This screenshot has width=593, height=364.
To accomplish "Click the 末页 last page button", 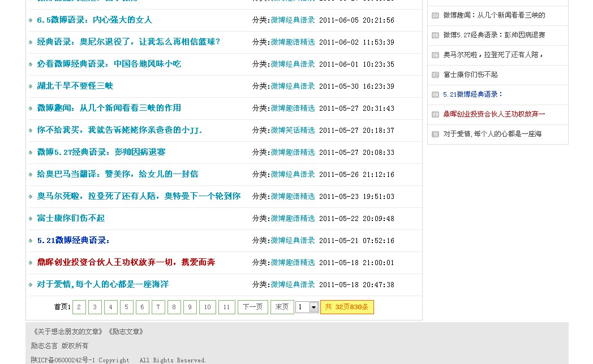I will [x=282, y=307].
